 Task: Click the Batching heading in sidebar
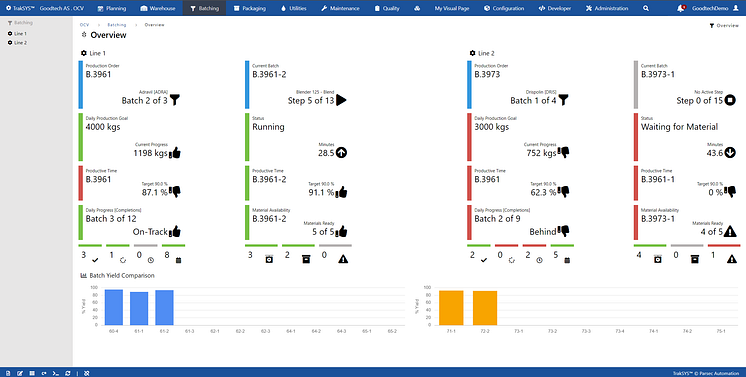click(x=20, y=23)
